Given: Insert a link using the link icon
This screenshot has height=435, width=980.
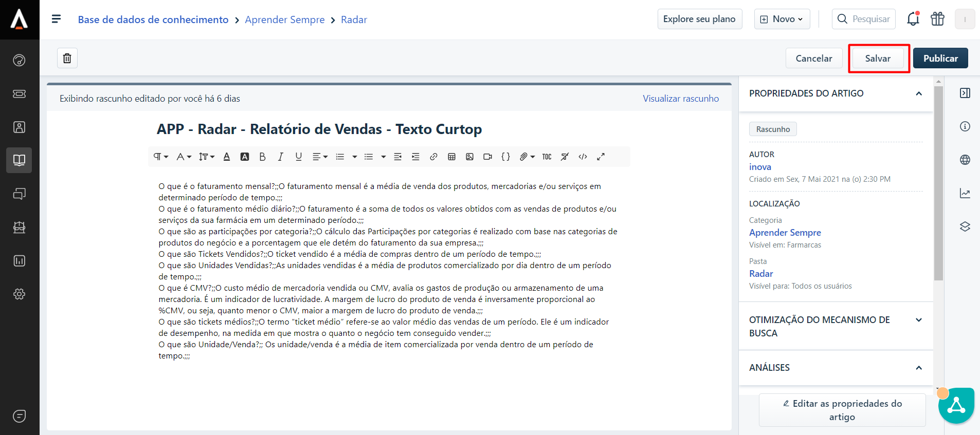Looking at the screenshot, I should point(433,157).
